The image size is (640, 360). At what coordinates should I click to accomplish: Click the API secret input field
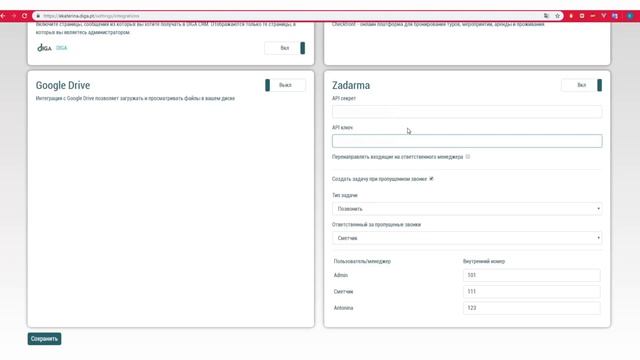click(x=467, y=112)
